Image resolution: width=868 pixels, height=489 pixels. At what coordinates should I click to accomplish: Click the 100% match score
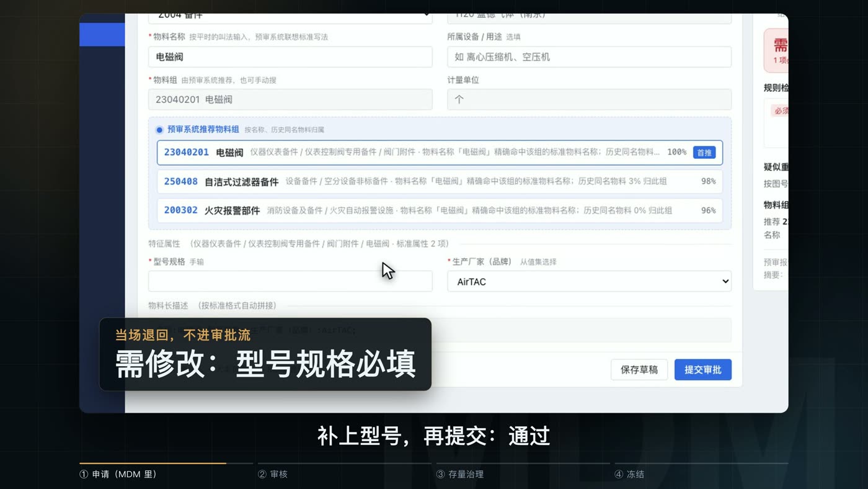pyautogui.click(x=676, y=152)
